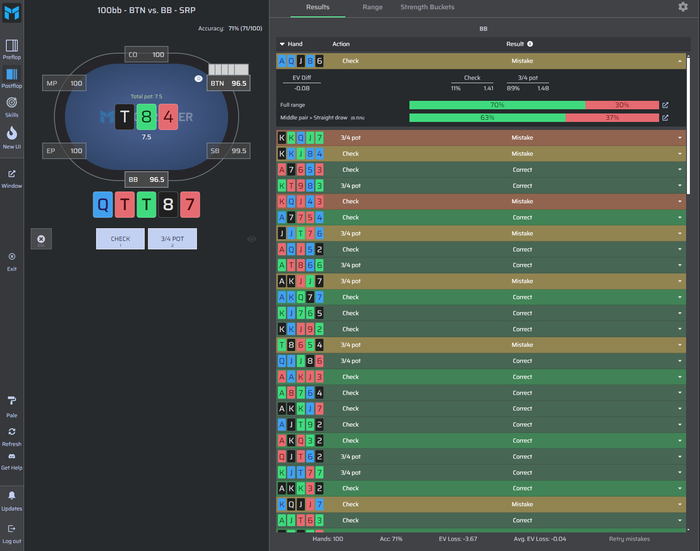The width and height of the screenshot is (700, 551).
Task: Expand the T8654 row chevron
Action: point(680,345)
